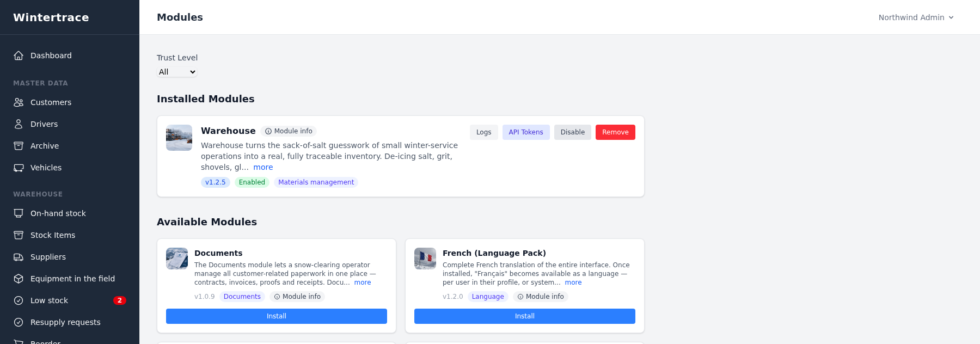Expand Warehouse description with more

pyautogui.click(x=263, y=167)
